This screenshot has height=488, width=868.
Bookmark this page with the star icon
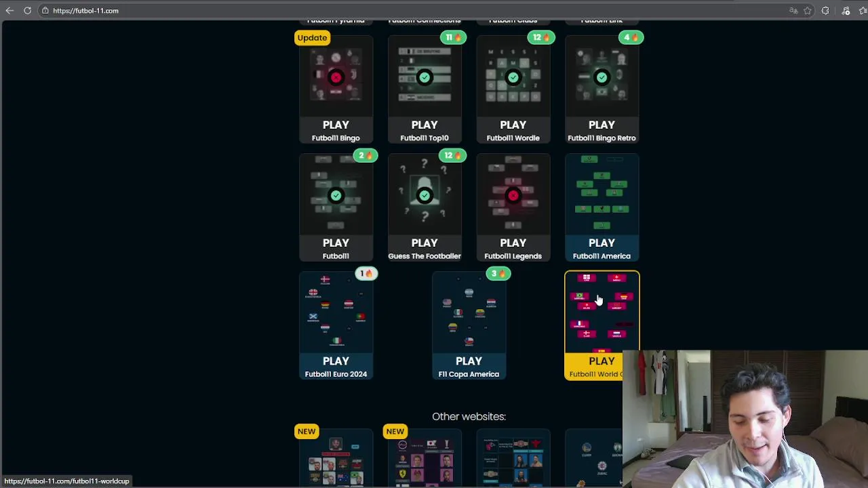pos(808,10)
